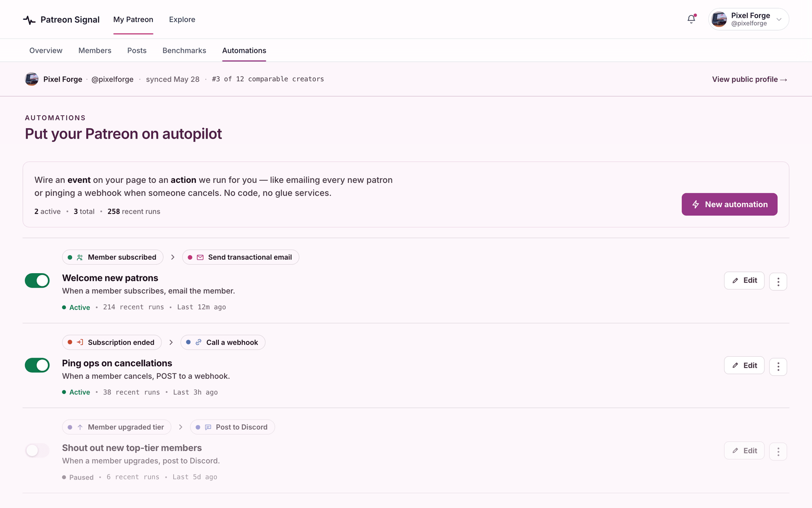Click the Subscription ended trigger chip
The height and width of the screenshot is (508, 812).
[112, 342]
